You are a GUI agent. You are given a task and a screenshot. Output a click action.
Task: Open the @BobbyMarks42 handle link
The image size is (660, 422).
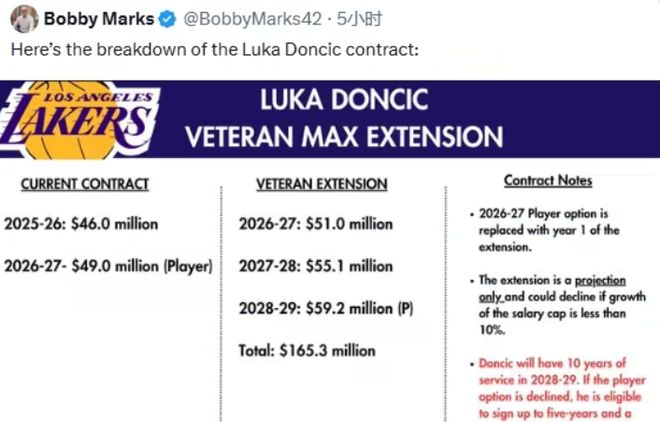click(x=252, y=19)
